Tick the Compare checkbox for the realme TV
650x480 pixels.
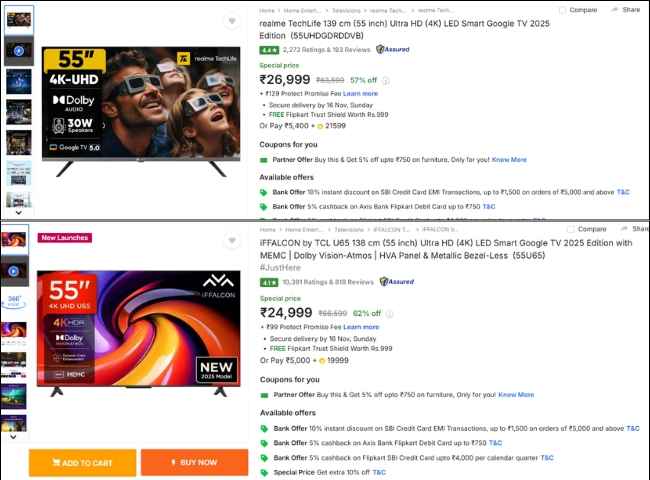tap(563, 9)
